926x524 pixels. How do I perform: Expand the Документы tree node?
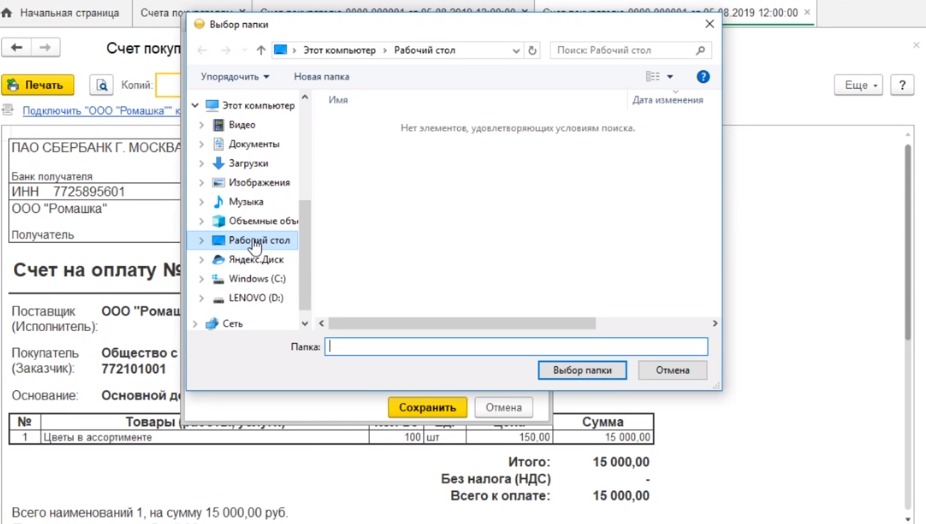tap(201, 144)
